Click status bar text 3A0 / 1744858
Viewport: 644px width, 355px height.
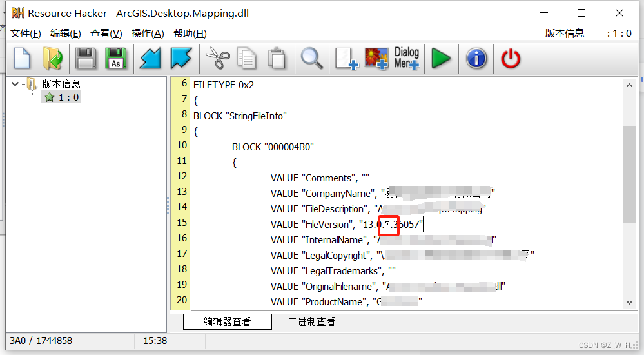(41, 341)
